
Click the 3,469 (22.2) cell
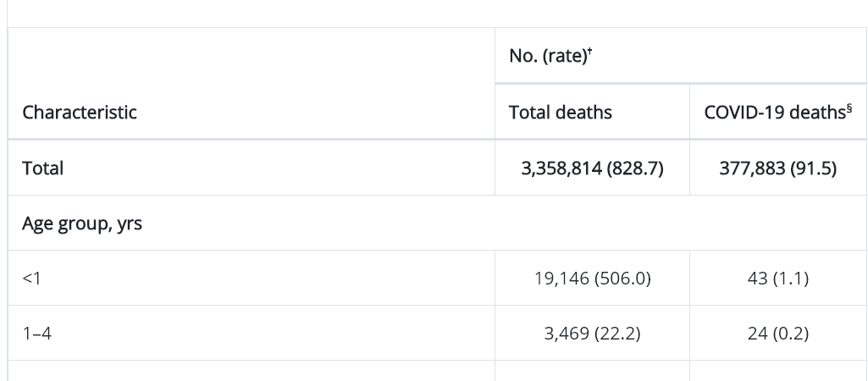[x=592, y=334]
